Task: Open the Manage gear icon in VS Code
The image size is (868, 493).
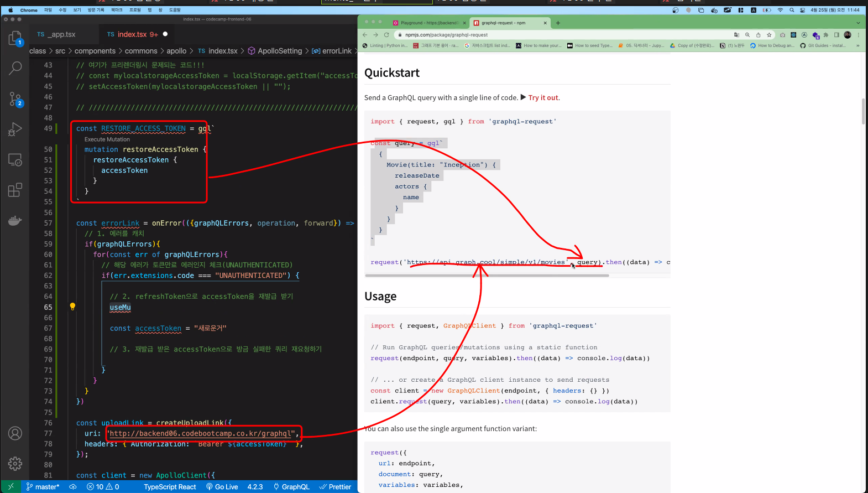Action: 15,463
